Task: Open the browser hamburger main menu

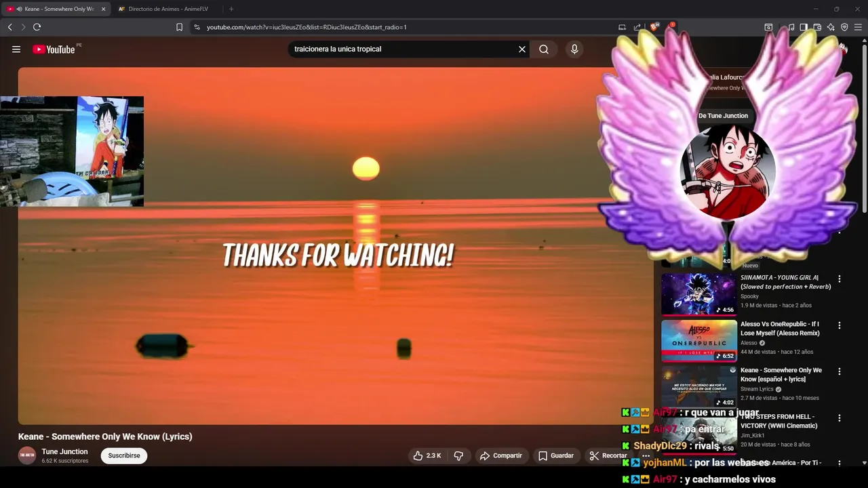Action: (x=858, y=27)
